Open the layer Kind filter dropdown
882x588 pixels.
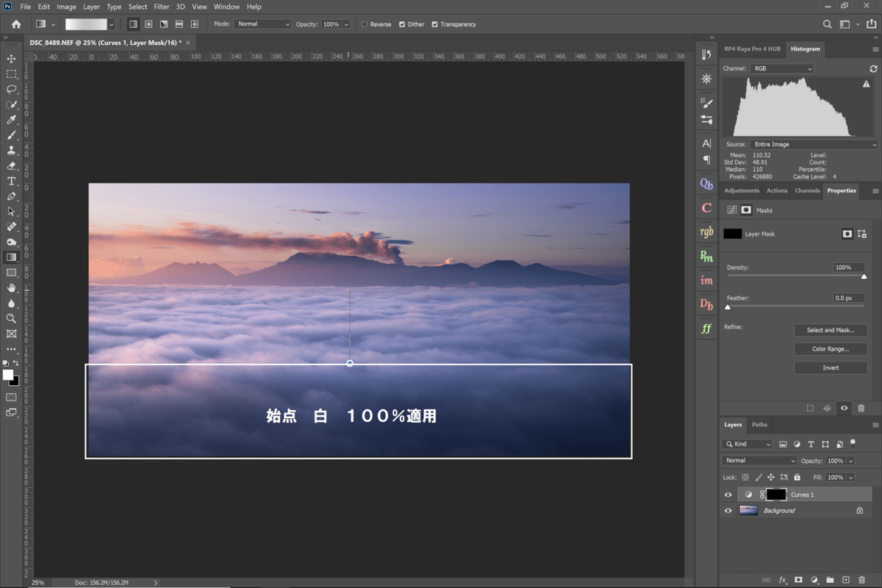coord(748,444)
